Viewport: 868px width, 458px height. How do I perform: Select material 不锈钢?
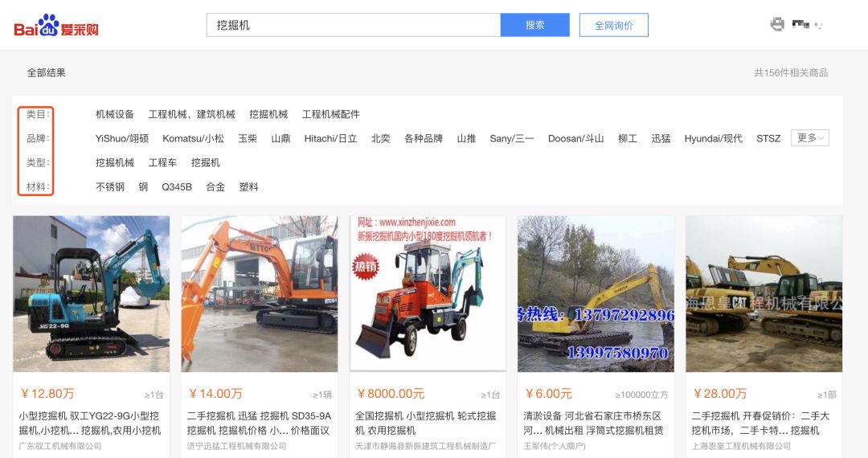click(x=109, y=187)
